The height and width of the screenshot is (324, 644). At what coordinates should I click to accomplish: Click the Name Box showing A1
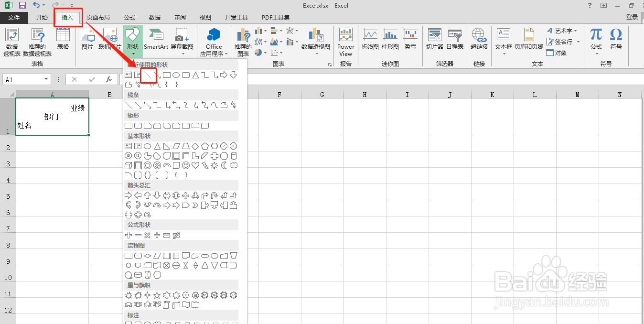(x=23, y=80)
